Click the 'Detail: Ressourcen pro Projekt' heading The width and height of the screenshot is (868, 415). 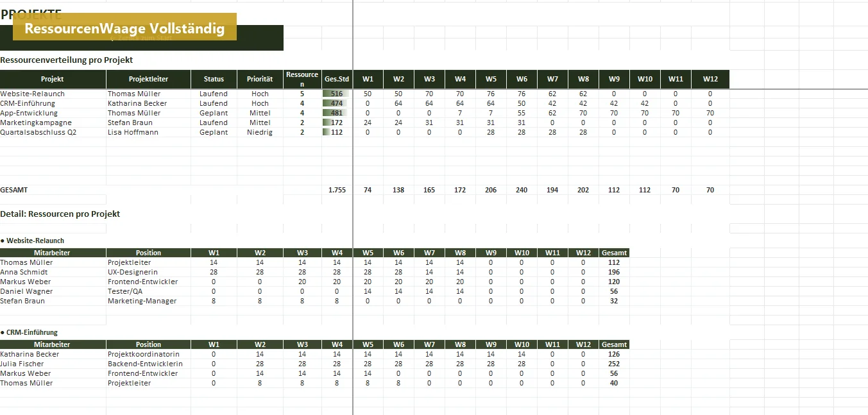click(x=60, y=214)
